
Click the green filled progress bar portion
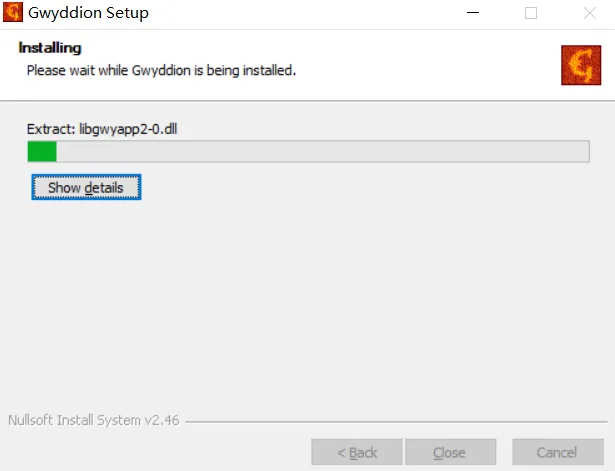pos(42,151)
